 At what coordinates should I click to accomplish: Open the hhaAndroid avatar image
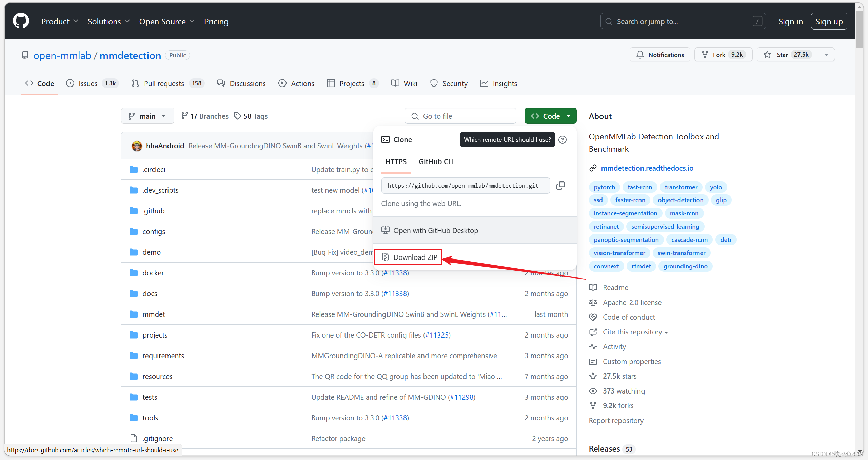coord(137,146)
